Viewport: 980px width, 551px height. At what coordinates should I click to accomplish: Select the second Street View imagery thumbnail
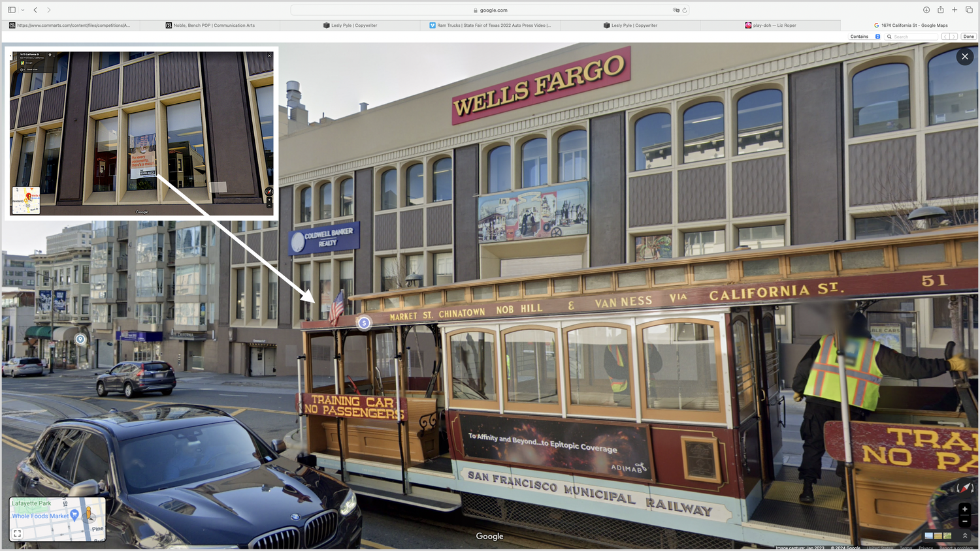click(938, 536)
